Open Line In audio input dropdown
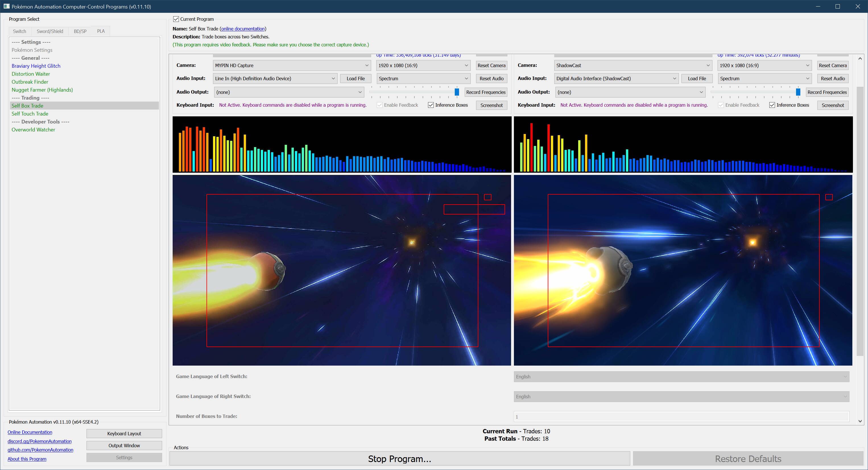 (275, 79)
